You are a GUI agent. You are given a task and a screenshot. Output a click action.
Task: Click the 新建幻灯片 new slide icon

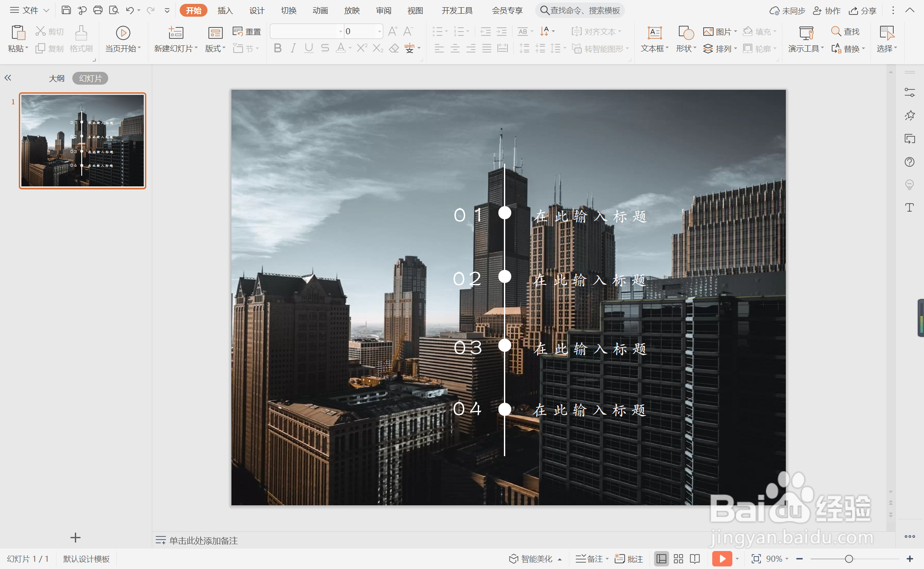click(175, 33)
